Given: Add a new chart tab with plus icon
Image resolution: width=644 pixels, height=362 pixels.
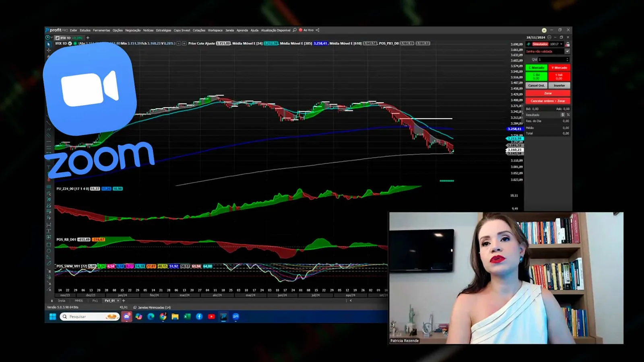Looking at the screenshot, I should click(88, 38).
